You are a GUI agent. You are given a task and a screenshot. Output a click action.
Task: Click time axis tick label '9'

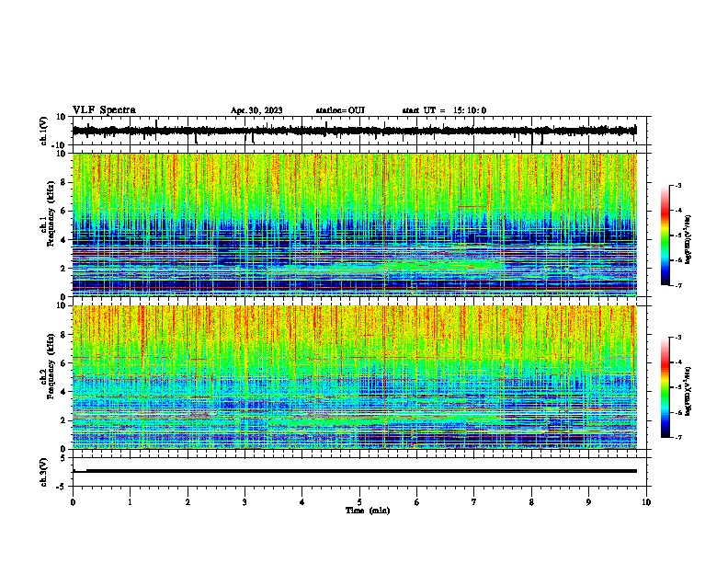click(588, 501)
